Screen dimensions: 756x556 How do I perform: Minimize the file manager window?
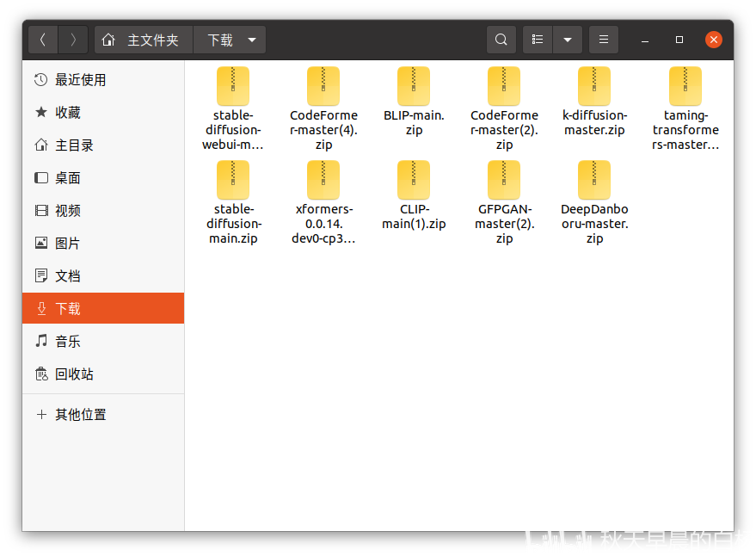click(645, 40)
